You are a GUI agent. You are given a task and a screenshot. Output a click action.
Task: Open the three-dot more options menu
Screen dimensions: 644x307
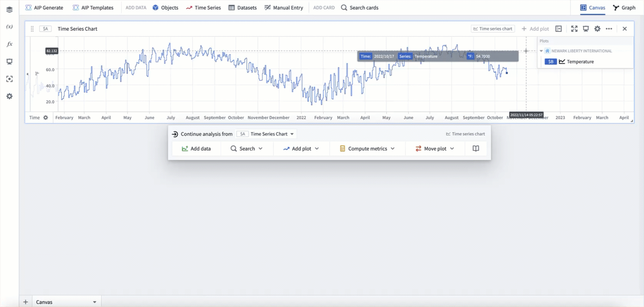pyautogui.click(x=609, y=29)
